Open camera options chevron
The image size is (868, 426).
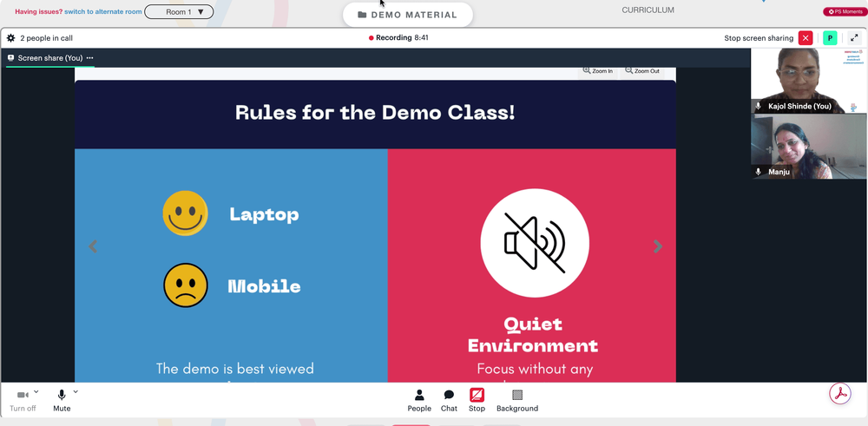[36, 391]
